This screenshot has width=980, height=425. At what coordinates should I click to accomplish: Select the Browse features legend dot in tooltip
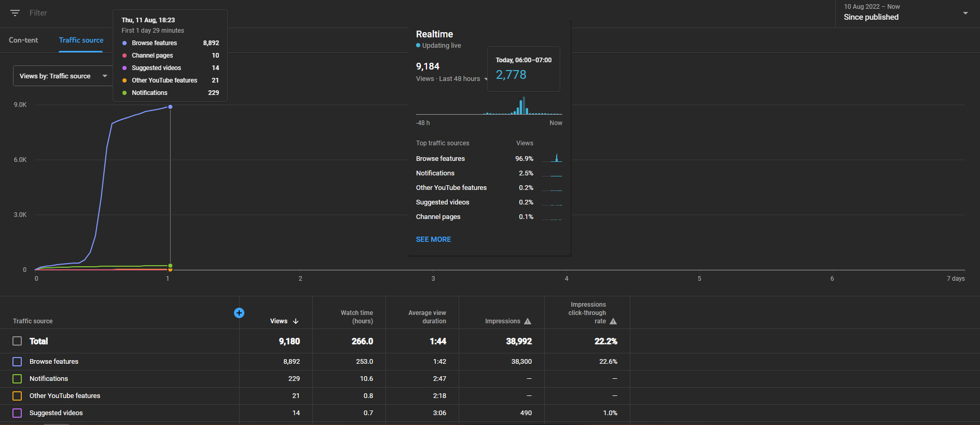click(125, 43)
